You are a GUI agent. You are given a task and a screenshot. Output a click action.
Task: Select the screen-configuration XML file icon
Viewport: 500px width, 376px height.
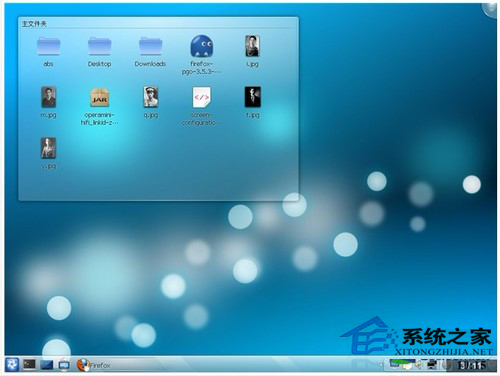tap(201, 97)
